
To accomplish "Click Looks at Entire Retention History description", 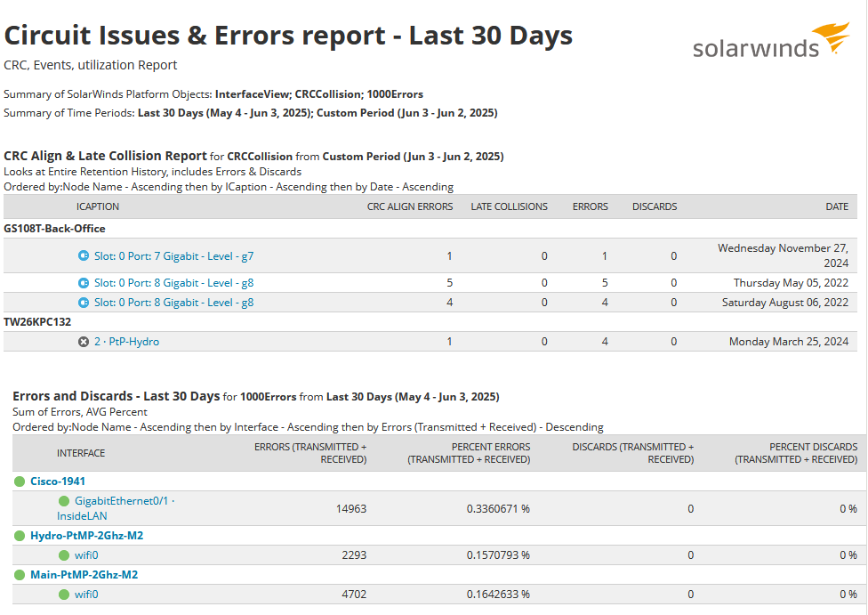I will coord(152,172).
